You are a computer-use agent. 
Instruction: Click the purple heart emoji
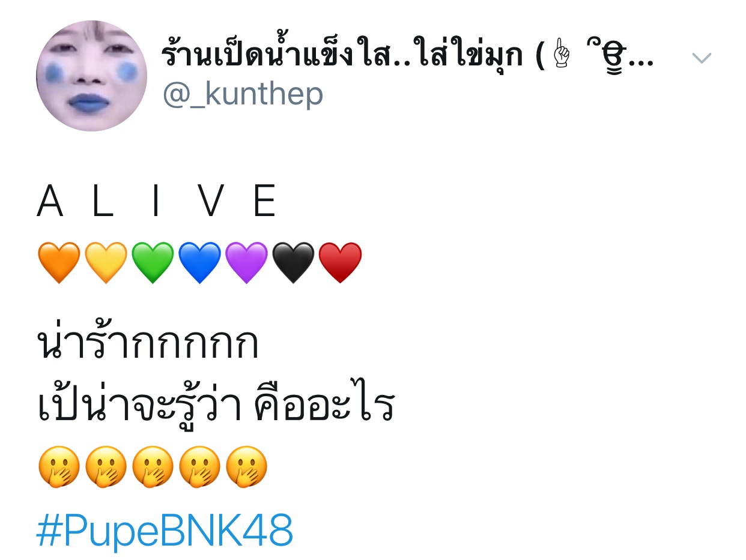pyautogui.click(x=246, y=263)
